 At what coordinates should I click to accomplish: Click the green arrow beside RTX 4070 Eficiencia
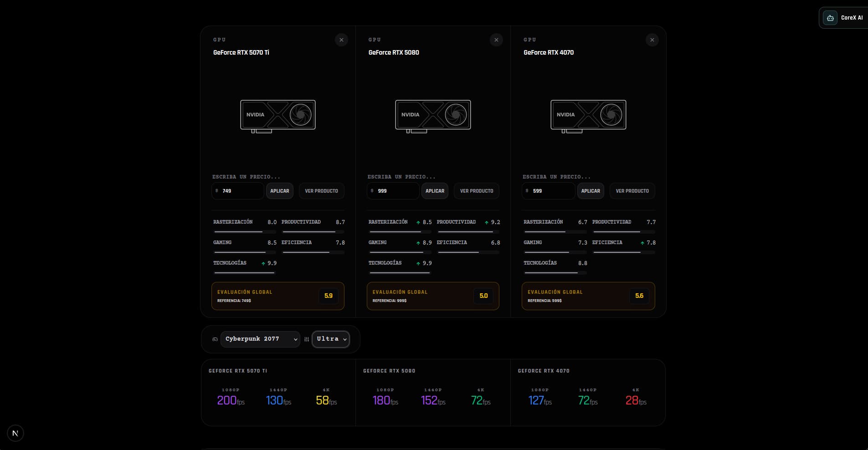(642, 243)
